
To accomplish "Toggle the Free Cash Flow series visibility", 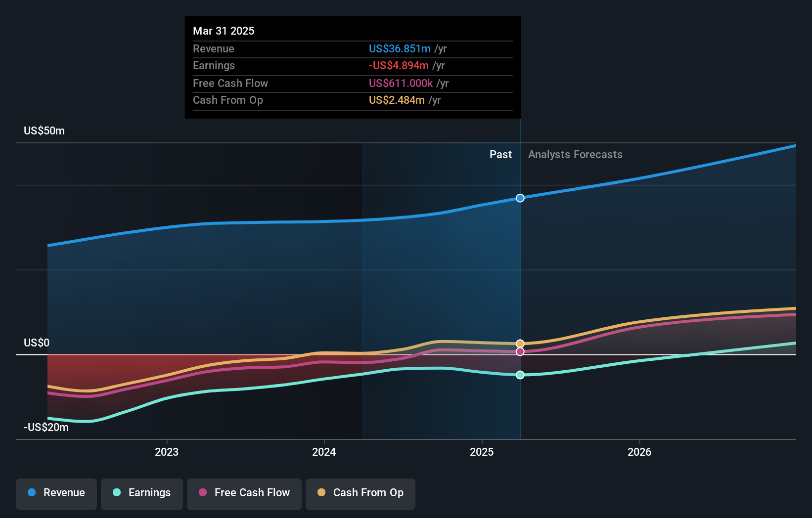I will 244,493.
